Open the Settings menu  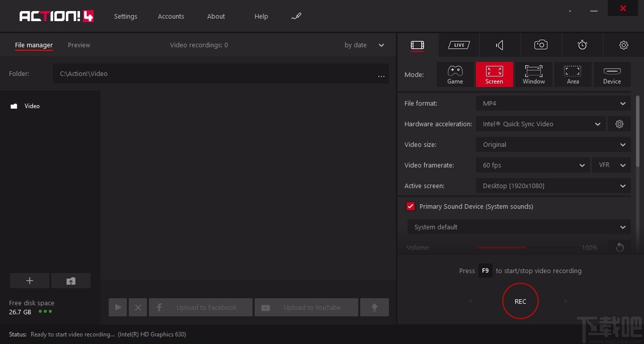[126, 17]
